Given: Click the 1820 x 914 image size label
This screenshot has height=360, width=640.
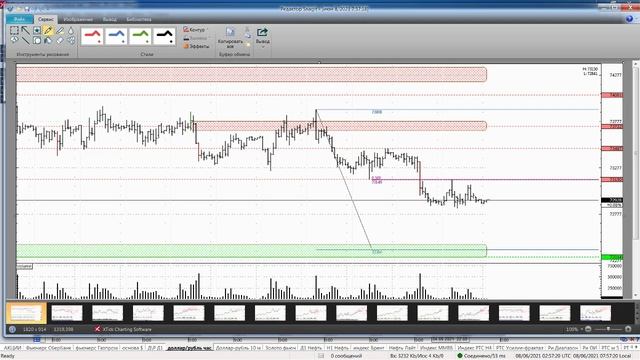Looking at the screenshot, I should tap(34, 329).
